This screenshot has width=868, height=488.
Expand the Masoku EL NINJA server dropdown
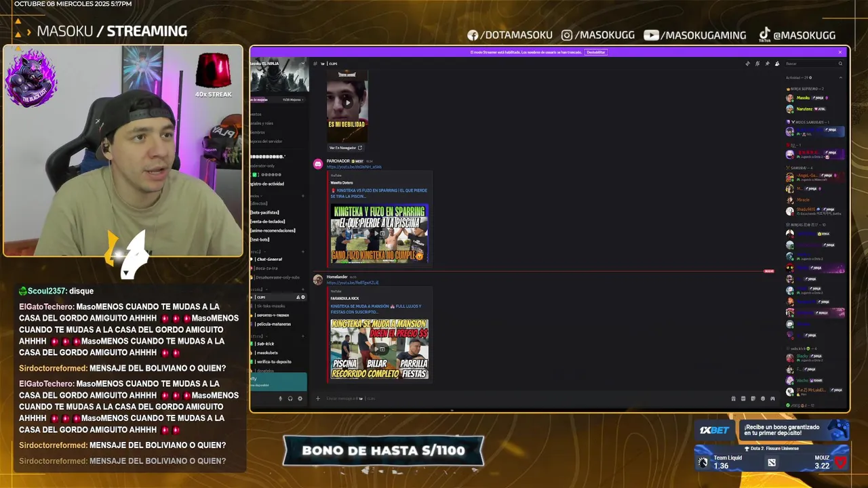coord(303,64)
